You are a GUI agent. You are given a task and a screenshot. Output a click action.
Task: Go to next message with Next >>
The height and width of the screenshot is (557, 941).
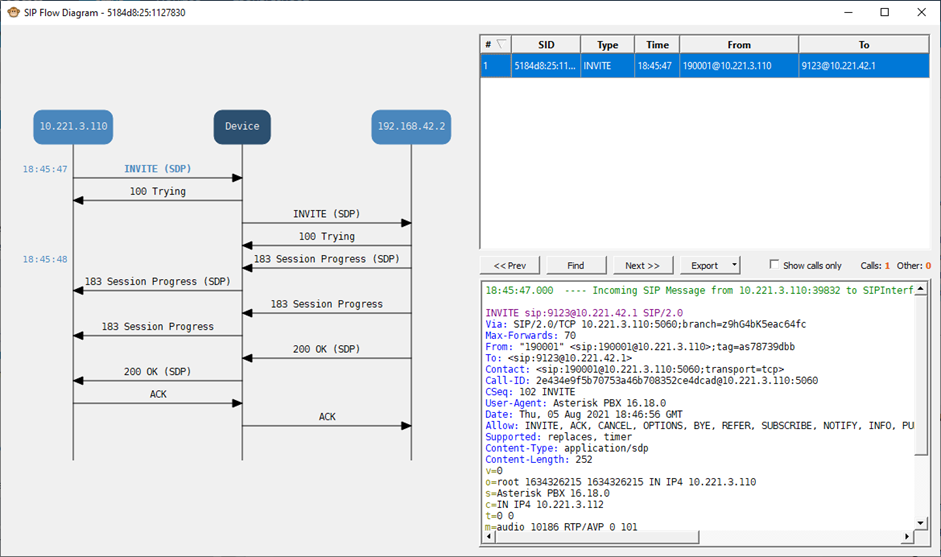coord(642,265)
